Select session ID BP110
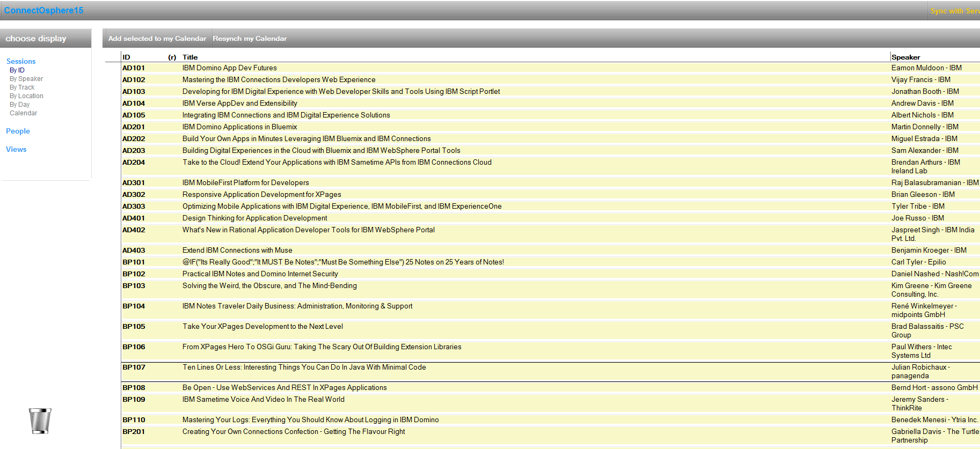The image size is (980, 449). [x=134, y=420]
